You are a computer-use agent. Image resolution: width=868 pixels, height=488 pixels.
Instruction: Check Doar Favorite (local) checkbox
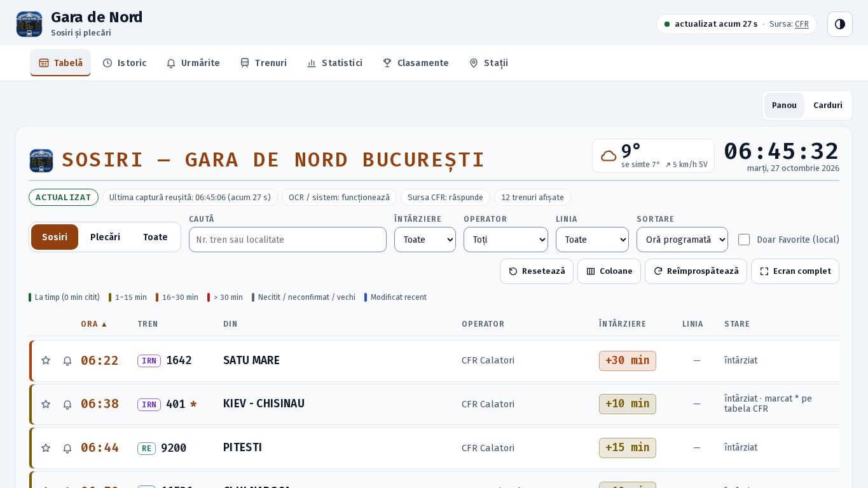pyautogui.click(x=744, y=240)
